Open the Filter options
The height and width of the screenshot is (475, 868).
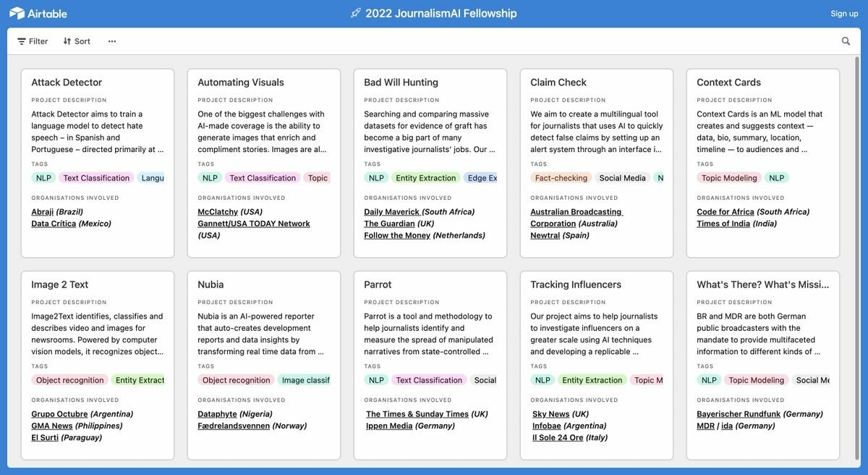(x=33, y=41)
